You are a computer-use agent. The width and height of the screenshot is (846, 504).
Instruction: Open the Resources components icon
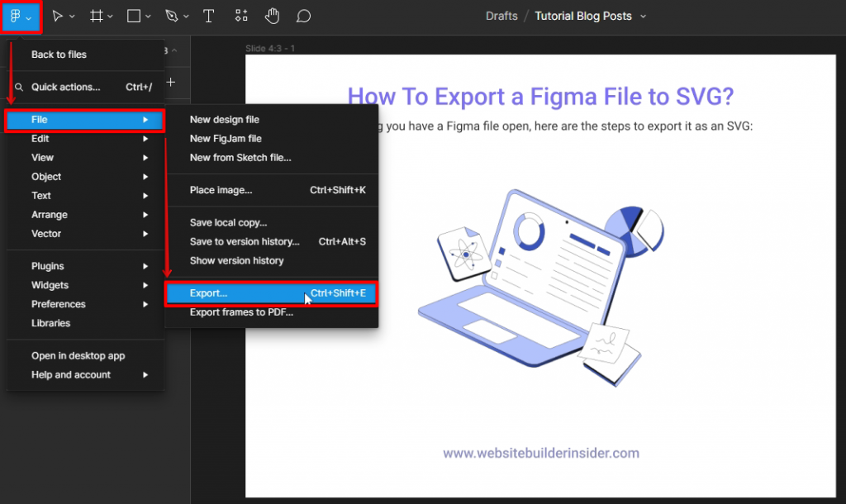[241, 16]
